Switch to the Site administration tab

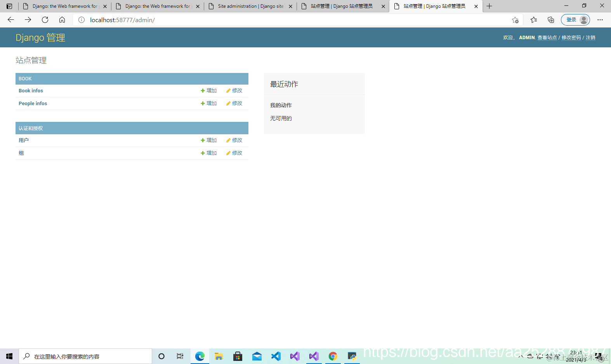point(250,6)
